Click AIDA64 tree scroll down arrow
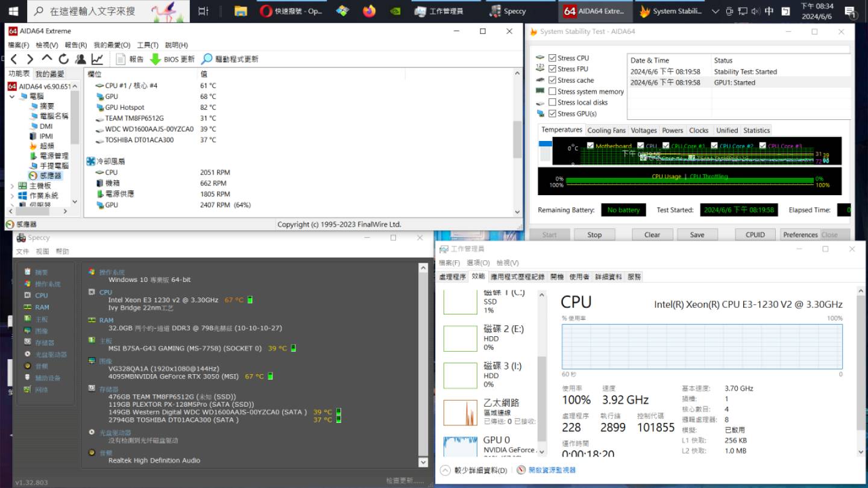The width and height of the screenshot is (868, 488). tap(75, 202)
